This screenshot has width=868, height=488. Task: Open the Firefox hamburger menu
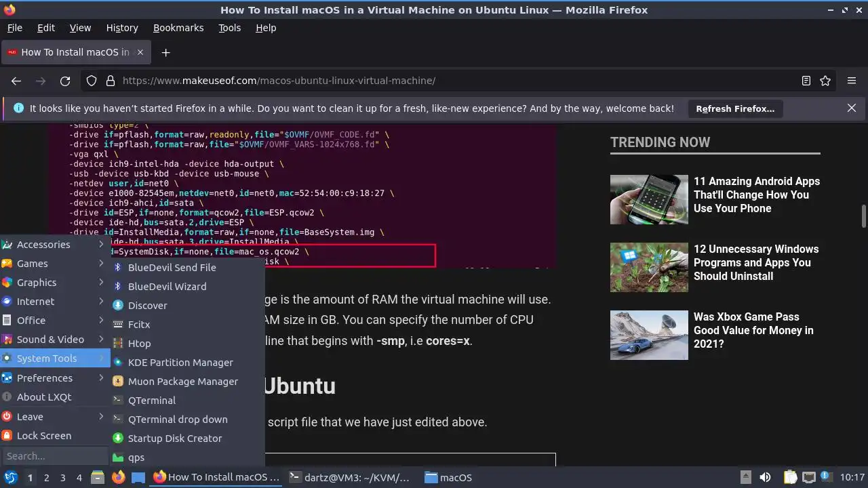pos(852,81)
